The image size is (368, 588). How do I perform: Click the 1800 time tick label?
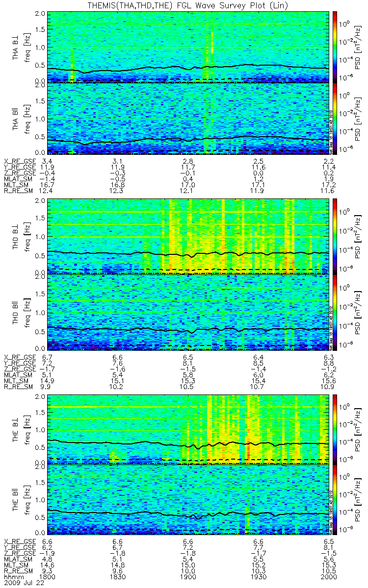pos(48,577)
